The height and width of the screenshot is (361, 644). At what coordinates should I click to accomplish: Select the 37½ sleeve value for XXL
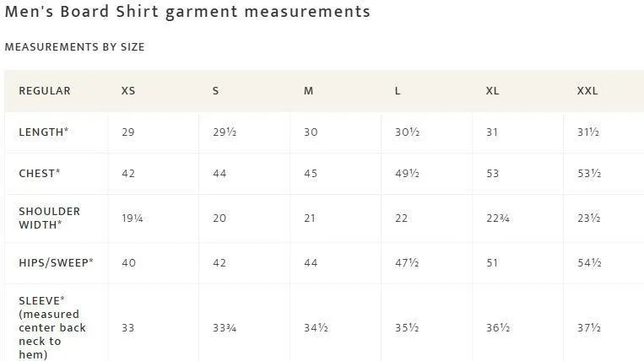point(589,328)
